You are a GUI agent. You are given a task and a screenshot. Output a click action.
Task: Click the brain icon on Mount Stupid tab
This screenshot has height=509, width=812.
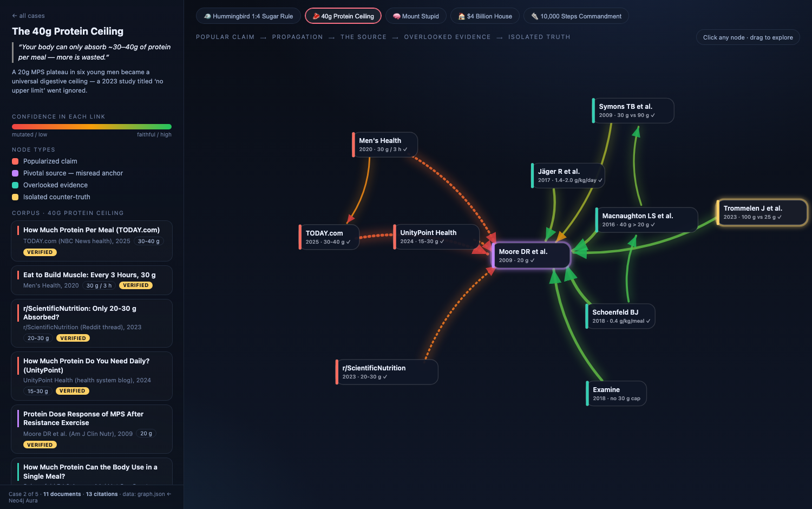click(397, 16)
